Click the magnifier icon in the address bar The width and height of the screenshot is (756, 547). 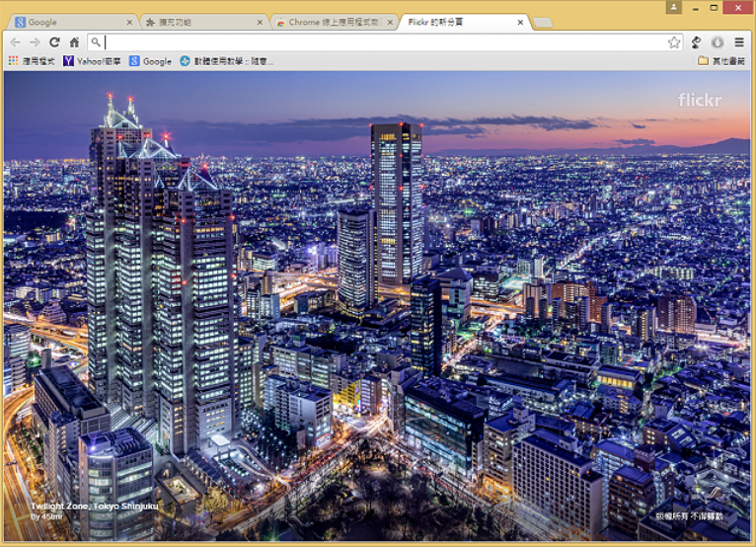pos(96,42)
